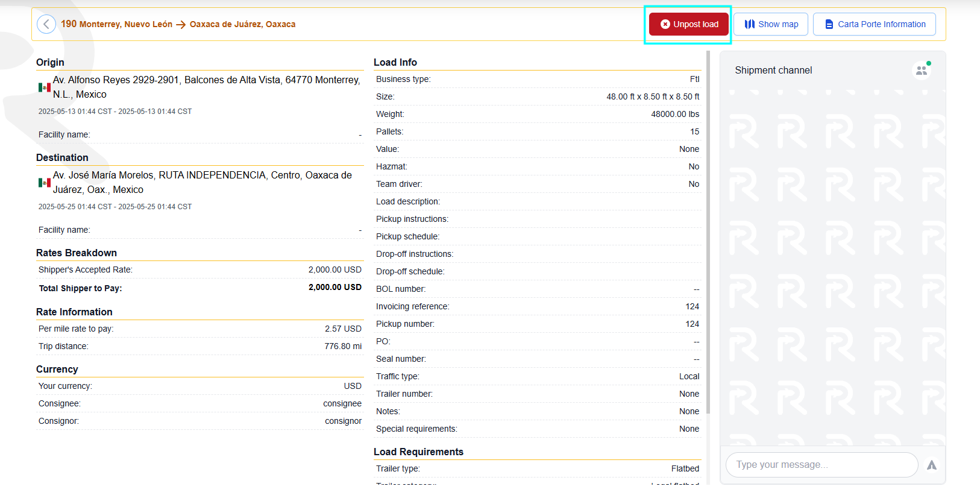
Task: Click the Total Shipper to Pay amount
Action: (335, 287)
